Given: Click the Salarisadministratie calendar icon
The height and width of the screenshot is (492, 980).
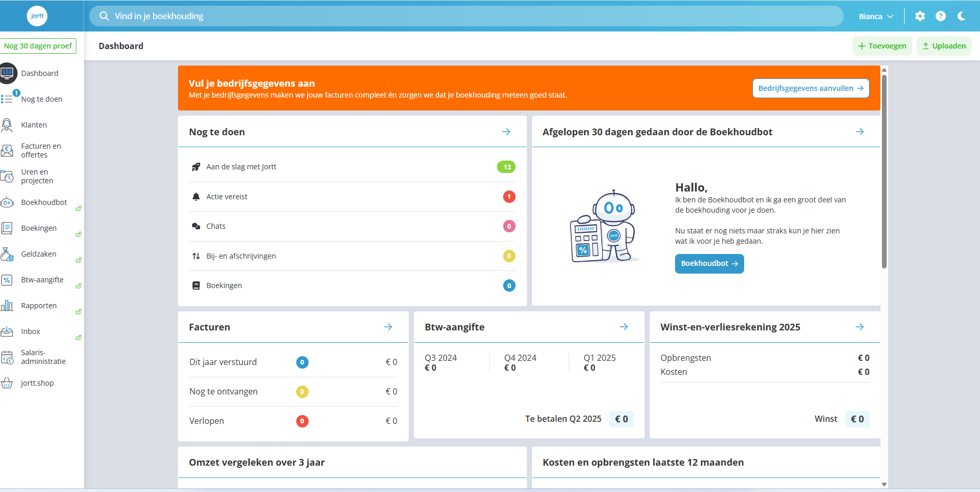Looking at the screenshot, I should tap(7, 357).
